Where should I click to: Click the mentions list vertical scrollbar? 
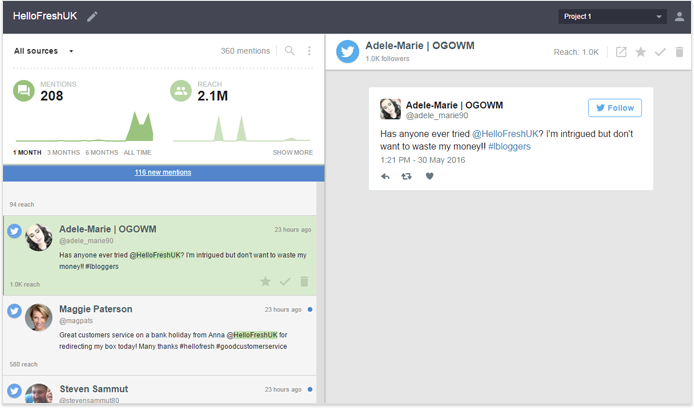pos(320,292)
